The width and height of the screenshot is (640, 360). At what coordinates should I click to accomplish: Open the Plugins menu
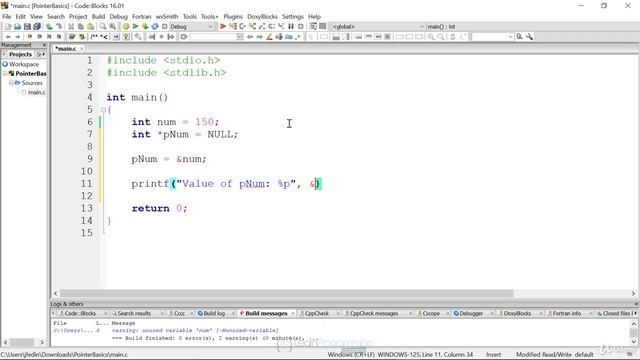233,16
